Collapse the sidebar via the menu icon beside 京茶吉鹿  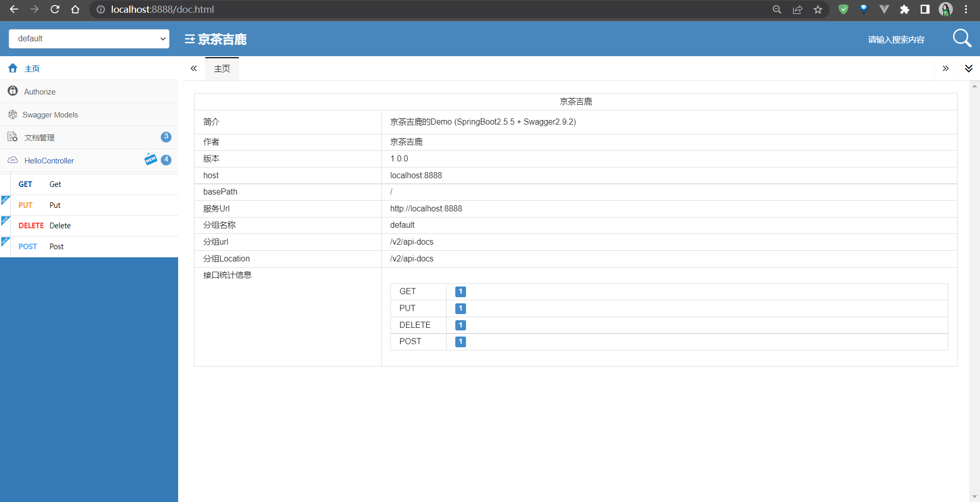point(189,39)
